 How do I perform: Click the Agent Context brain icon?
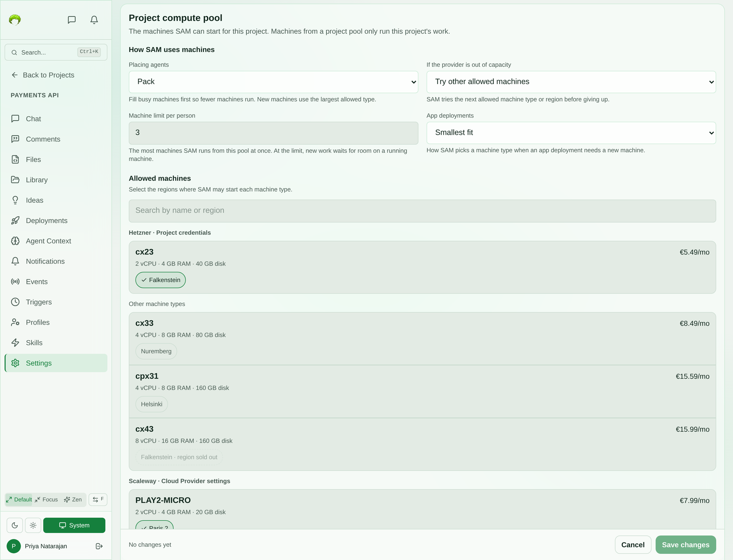point(15,241)
